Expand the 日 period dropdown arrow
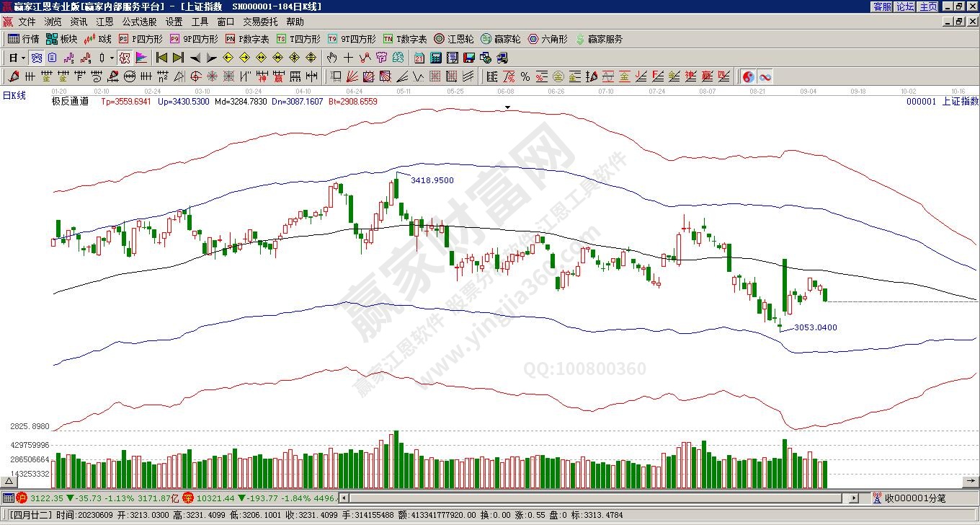Viewport: 980px width, 525px height. [23, 58]
